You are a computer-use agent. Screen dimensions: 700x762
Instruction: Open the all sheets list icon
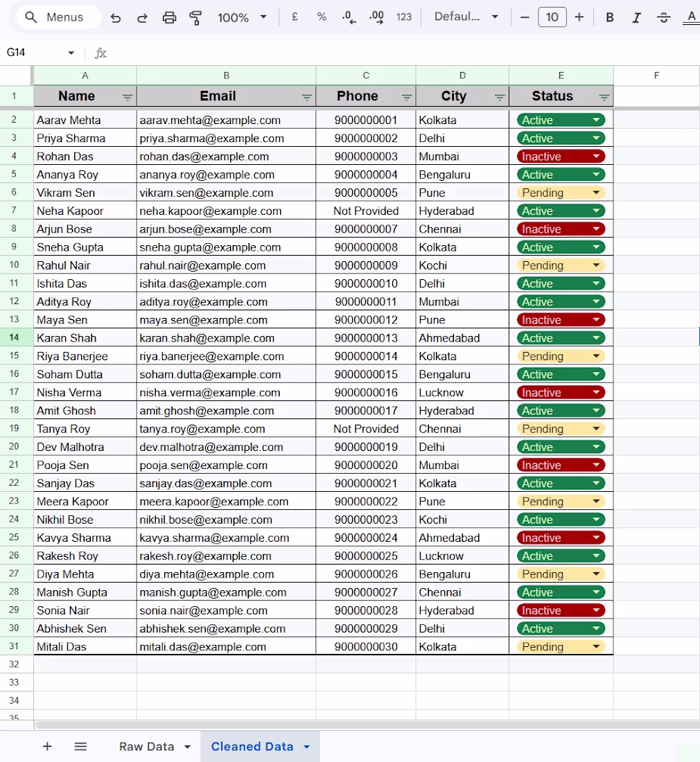point(80,746)
